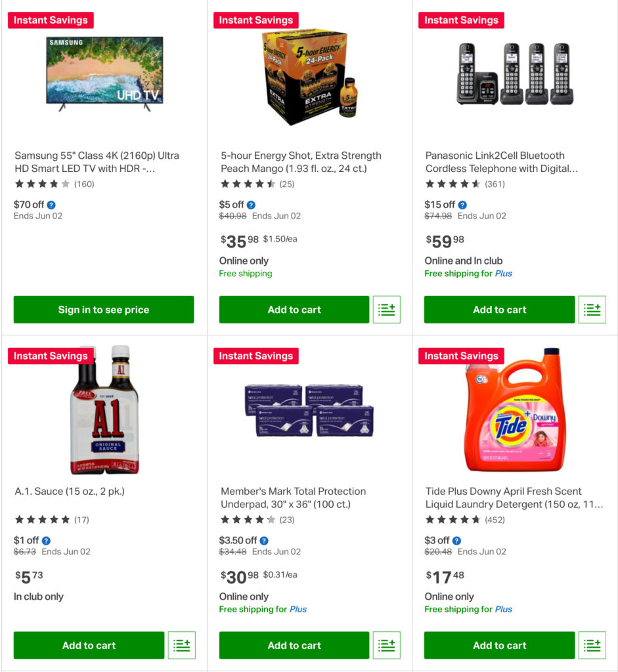Add the Tide Plus Downy detergent to cart
The width and height of the screenshot is (618, 672).
coord(499,645)
